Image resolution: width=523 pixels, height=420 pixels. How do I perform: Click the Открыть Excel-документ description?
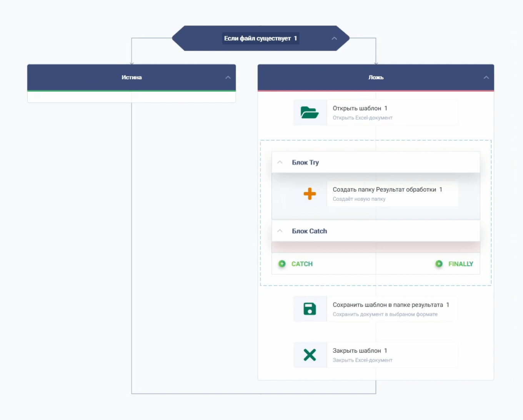(x=363, y=118)
